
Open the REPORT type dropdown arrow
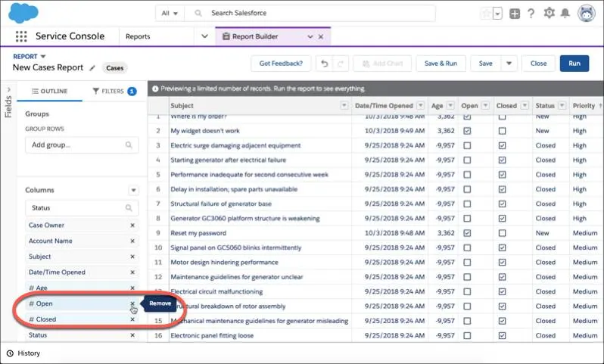43,57
